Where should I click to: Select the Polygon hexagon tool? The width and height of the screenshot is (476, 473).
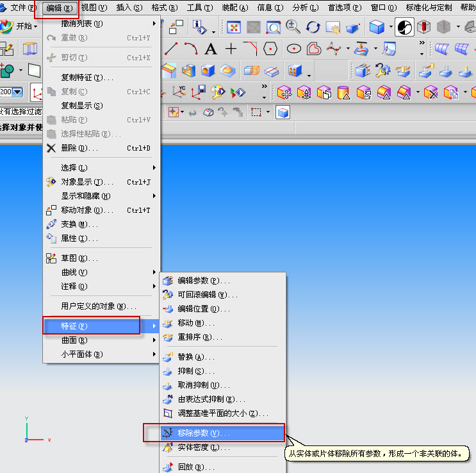point(270,49)
